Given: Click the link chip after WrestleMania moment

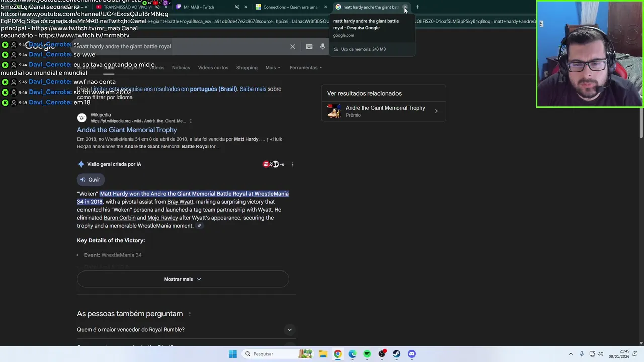Looking at the screenshot, I should pyautogui.click(x=199, y=226).
